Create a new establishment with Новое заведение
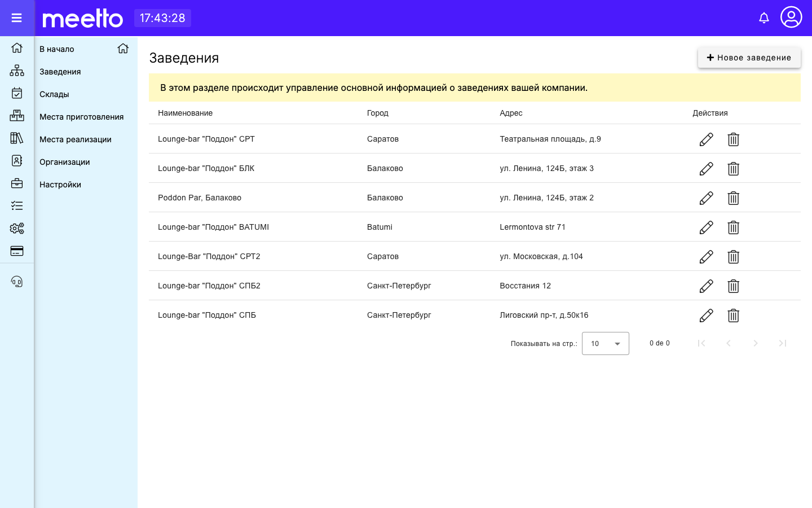This screenshot has width=812, height=508. click(x=749, y=58)
